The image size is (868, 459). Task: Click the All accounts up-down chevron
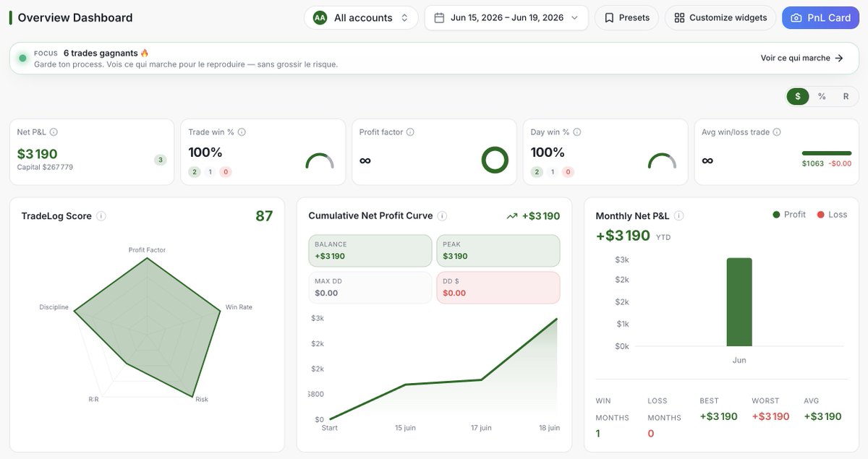pyautogui.click(x=404, y=17)
